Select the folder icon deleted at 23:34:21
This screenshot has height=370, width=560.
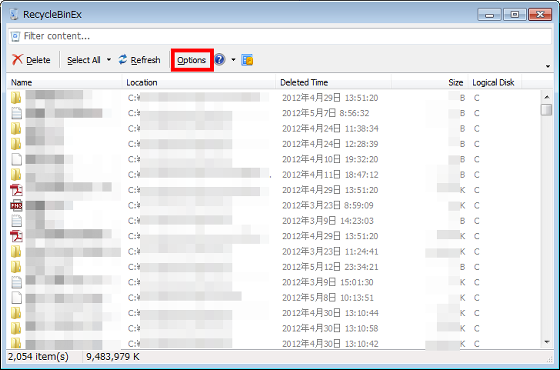point(16,267)
